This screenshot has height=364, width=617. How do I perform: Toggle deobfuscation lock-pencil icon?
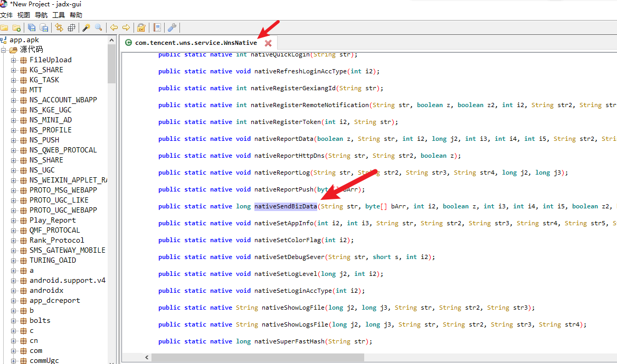141,27
